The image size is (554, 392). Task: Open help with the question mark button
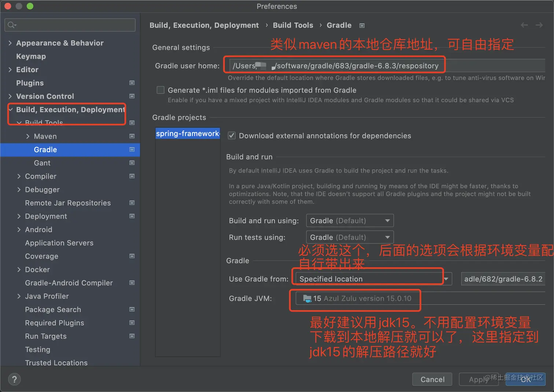(x=14, y=379)
